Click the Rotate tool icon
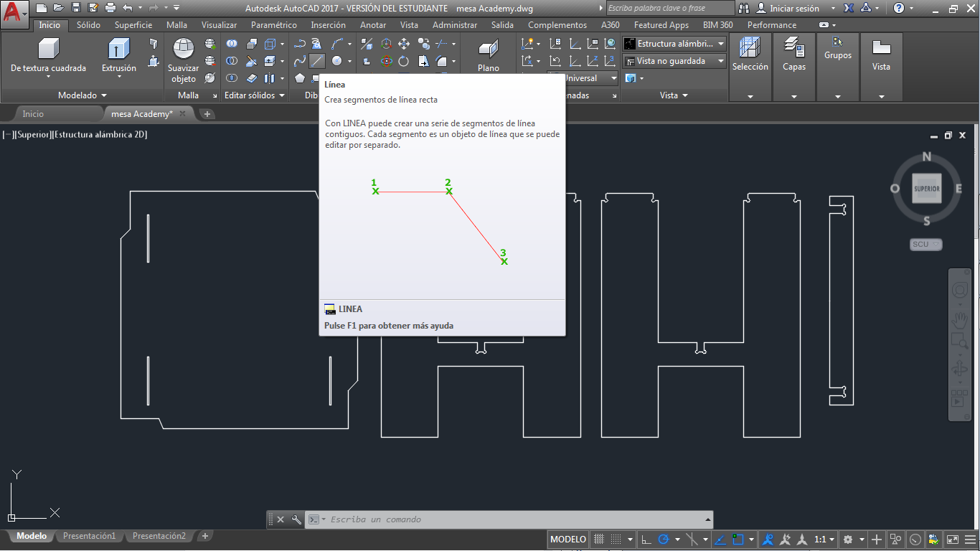Image resolution: width=980 pixels, height=551 pixels. click(x=404, y=61)
